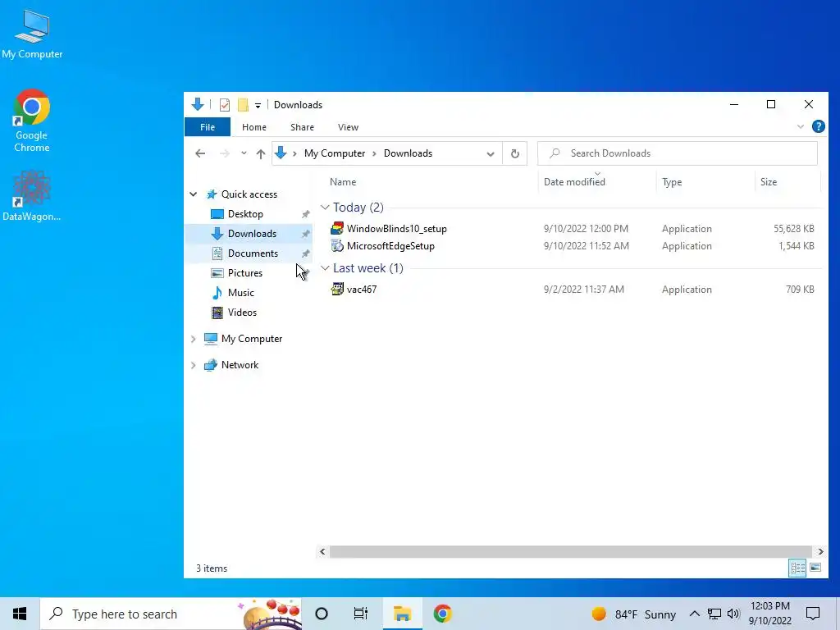Select the vac467 file

click(x=362, y=290)
